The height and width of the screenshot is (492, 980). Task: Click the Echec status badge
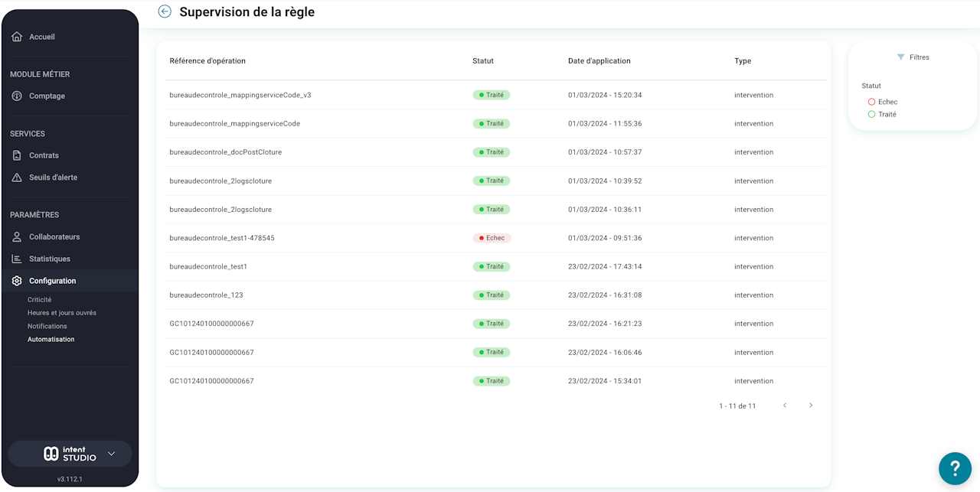pyautogui.click(x=492, y=238)
